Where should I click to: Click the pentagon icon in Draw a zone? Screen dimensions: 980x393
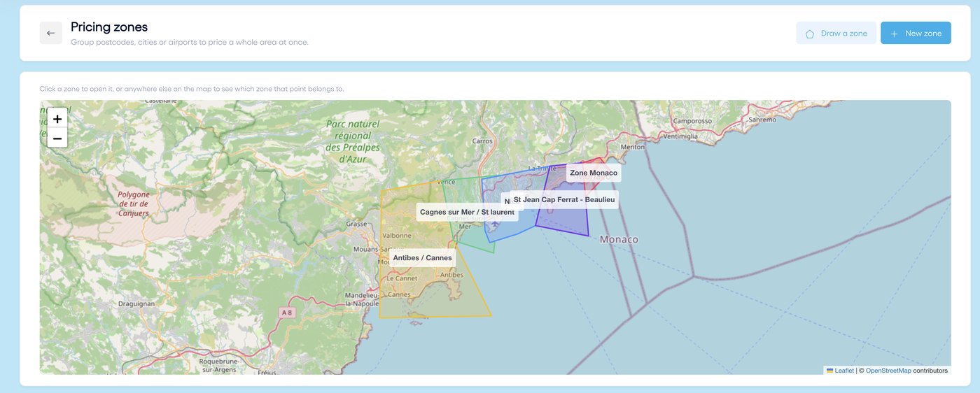click(x=810, y=34)
